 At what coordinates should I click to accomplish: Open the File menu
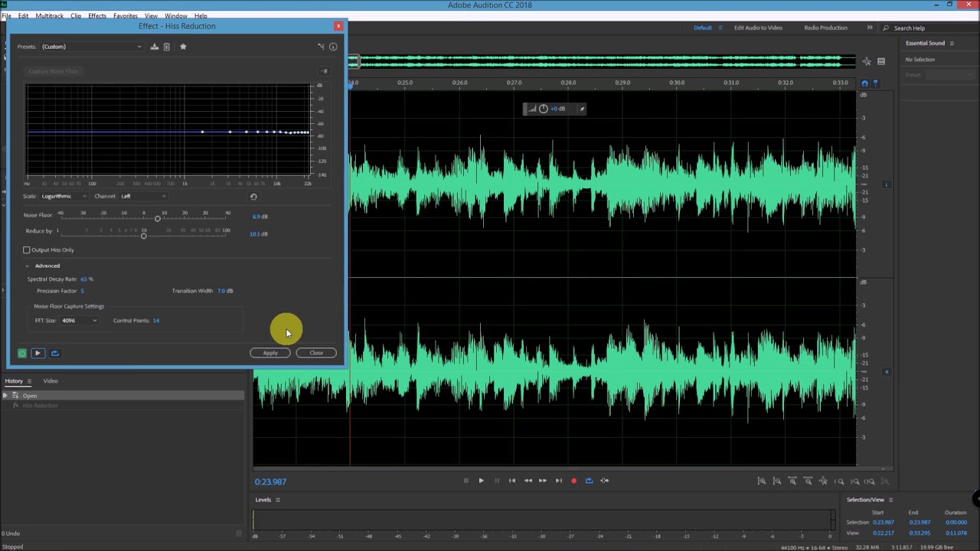7,15
